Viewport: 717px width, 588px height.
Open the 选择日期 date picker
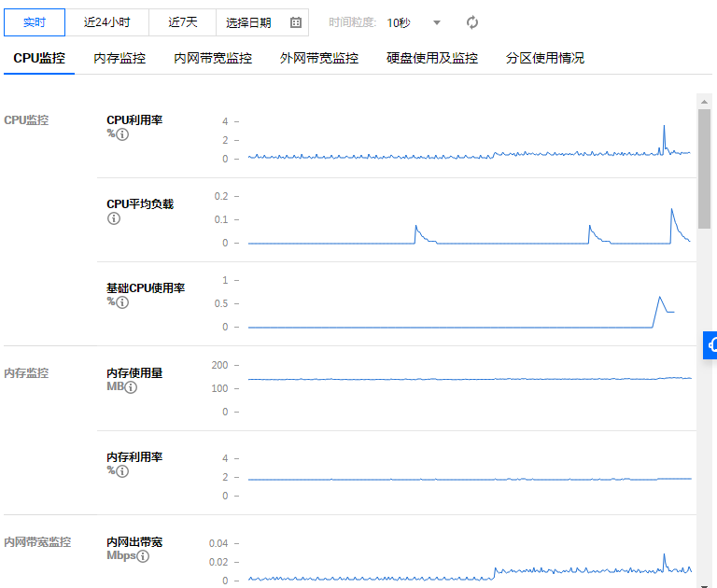(262, 22)
